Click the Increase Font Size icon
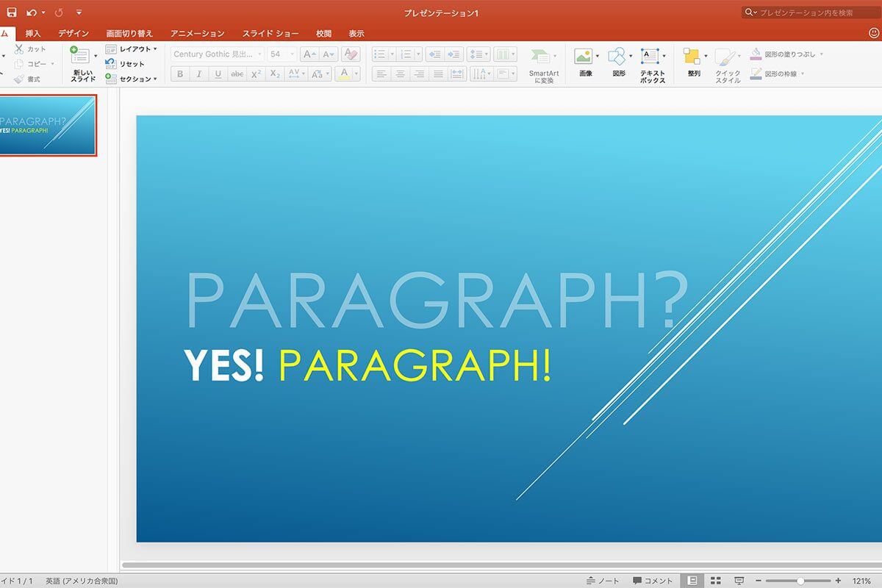The height and width of the screenshot is (588, 882). tap(309, 54)
